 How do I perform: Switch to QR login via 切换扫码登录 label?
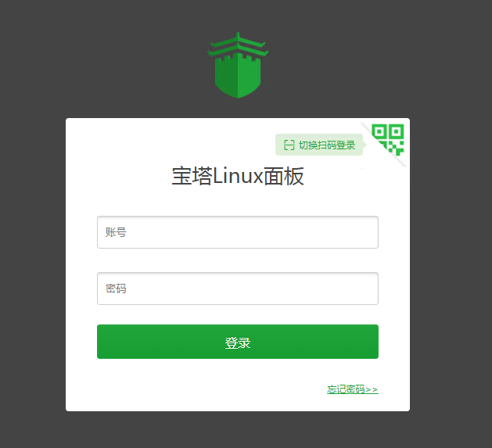coord(327,145)
